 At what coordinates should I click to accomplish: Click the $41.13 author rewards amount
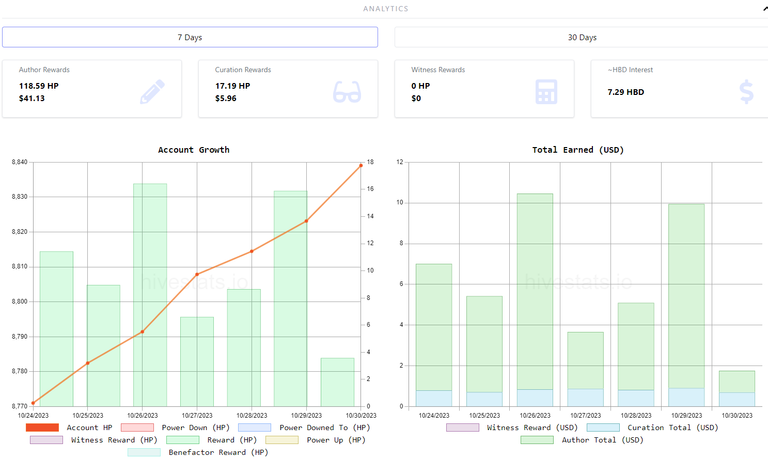click(32, 98)
